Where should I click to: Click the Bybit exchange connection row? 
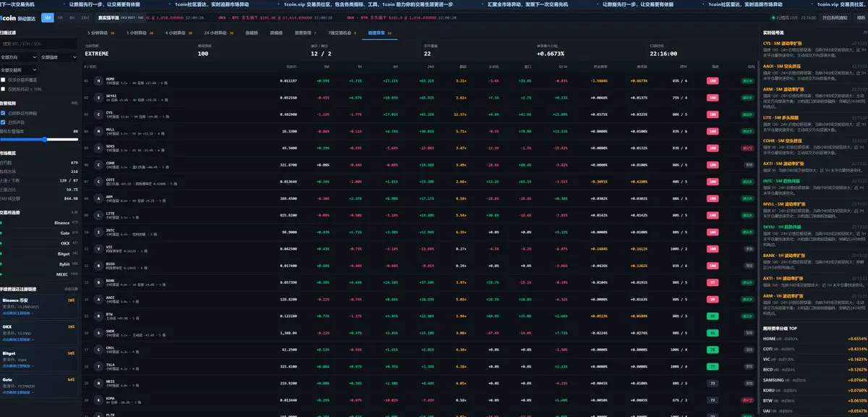(39, 264)
